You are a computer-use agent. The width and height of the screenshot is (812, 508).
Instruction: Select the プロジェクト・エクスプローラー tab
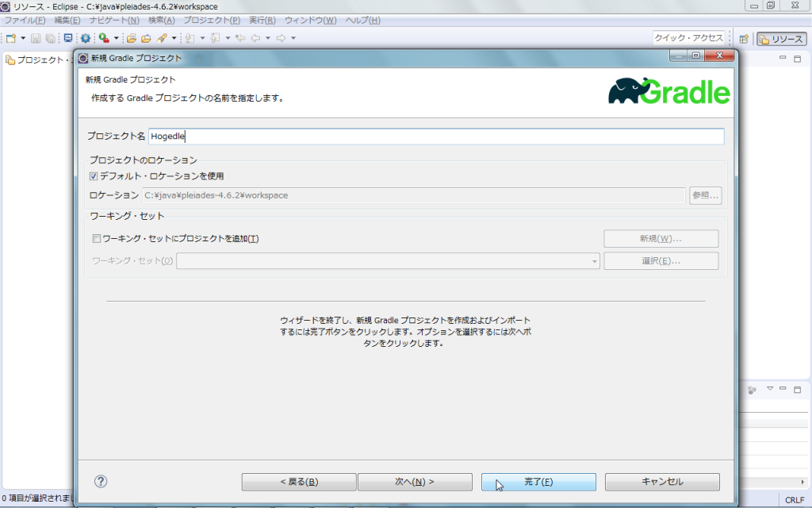coord(40,60)
